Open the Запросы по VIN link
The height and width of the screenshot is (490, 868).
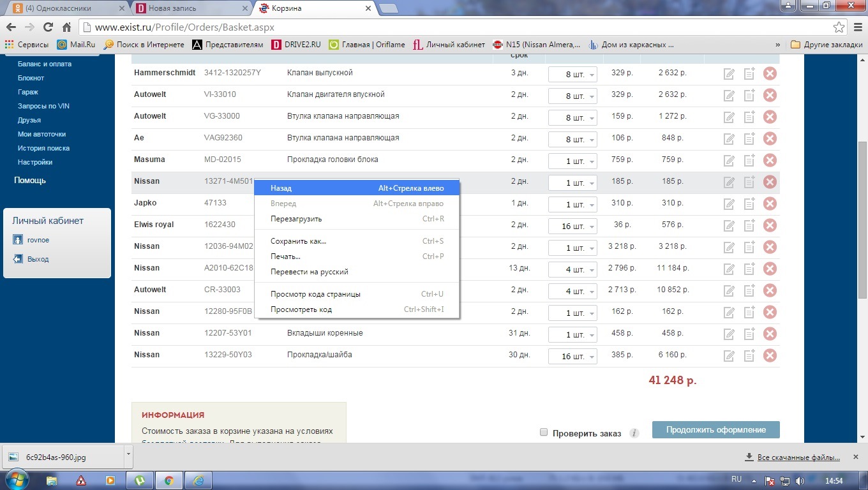point(43,106)
